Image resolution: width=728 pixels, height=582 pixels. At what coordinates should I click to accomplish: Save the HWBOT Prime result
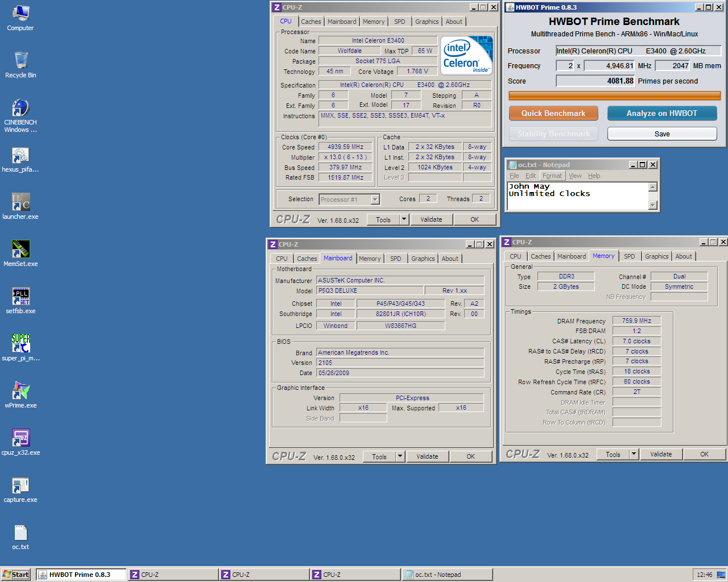662,134
